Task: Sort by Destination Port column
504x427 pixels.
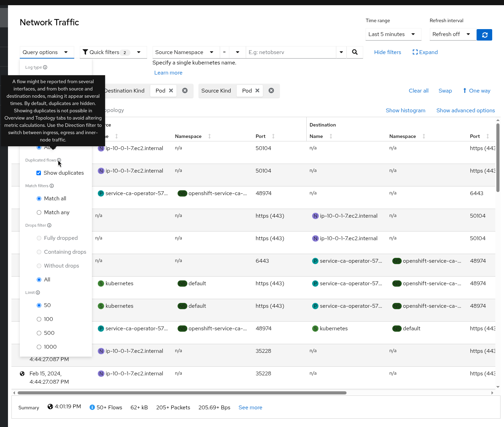Action: tap(488, 136)
